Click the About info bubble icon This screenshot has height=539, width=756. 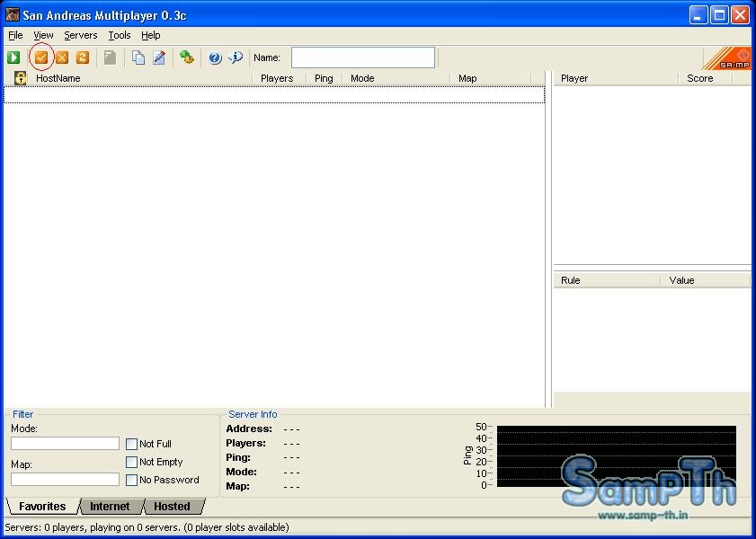[236, 57]
